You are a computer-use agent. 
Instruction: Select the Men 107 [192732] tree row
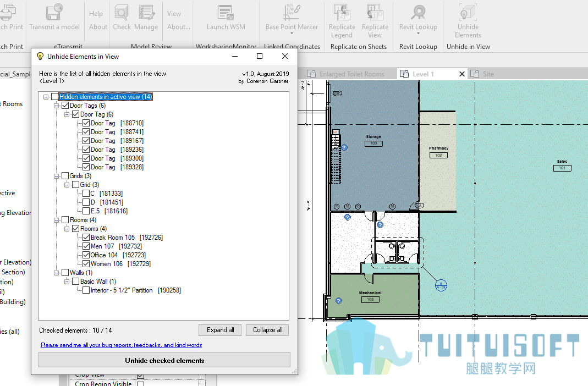click(x=116, y=246)
